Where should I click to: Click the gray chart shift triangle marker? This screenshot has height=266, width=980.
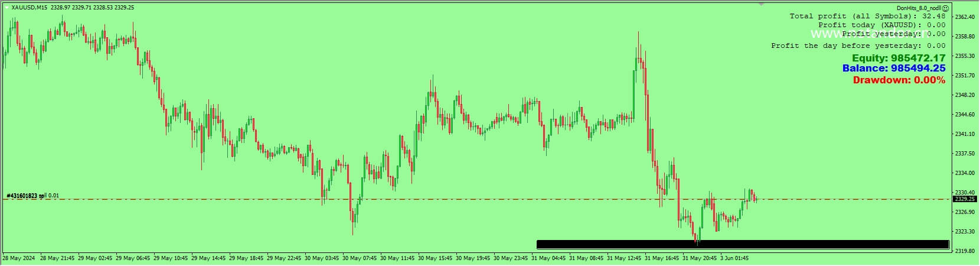point(761,4)
